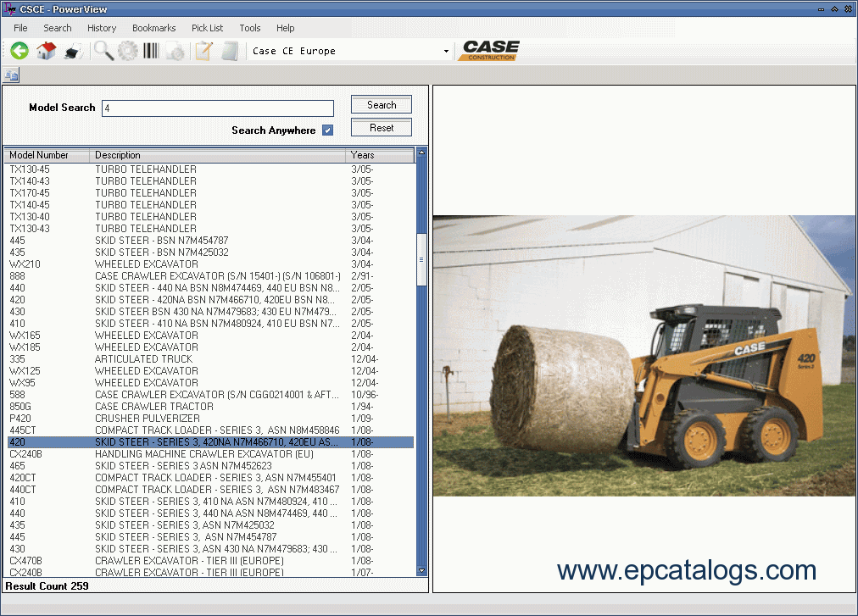Select the 435 skid steer BSN N7M425032 row
Viewport: 858px width, 616px height.
[210, 253]
